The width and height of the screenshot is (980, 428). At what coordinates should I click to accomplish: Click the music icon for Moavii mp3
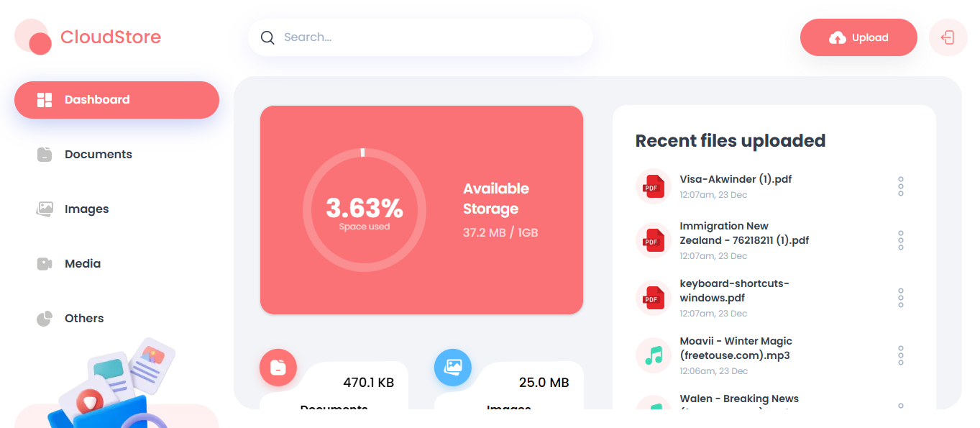(x=653, y=355)
